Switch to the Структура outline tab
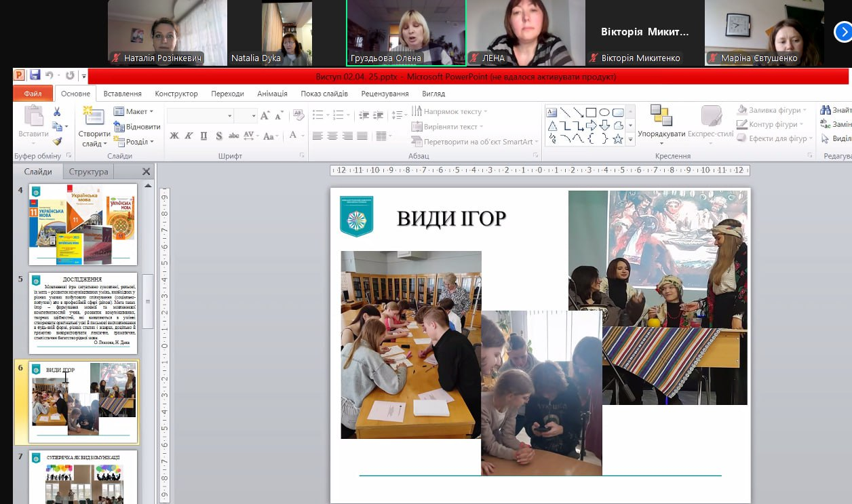Viewport: 852px width, 504px height. [x=88, y=172]
